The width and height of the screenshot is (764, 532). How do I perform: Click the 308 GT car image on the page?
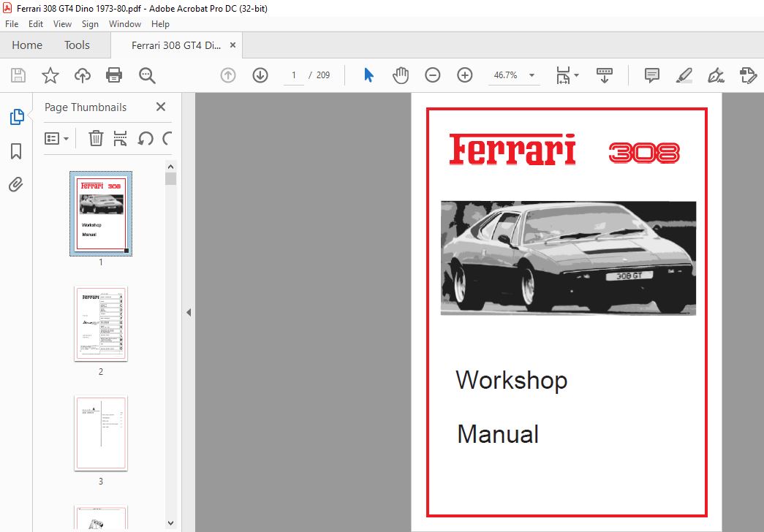click(x=568, y=258)
